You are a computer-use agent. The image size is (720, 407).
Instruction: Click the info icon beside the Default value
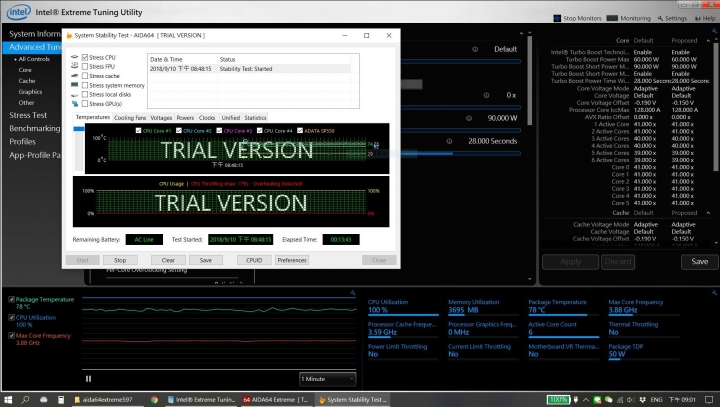click(x=475, y=49)
